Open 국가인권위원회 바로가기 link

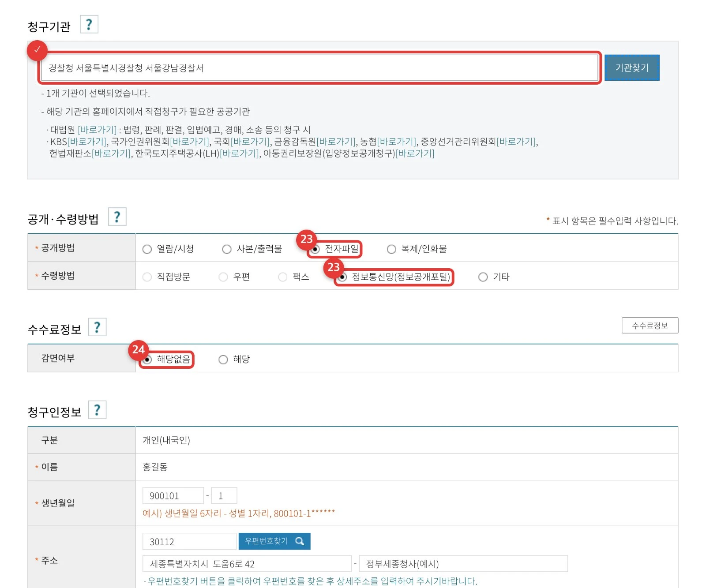click(x=190, y=142)
